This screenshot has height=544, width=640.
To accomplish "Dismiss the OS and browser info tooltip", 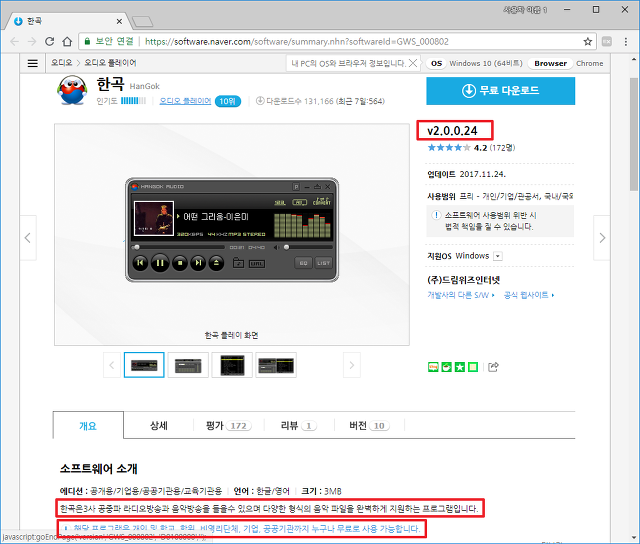I will (x=413, y=63).
